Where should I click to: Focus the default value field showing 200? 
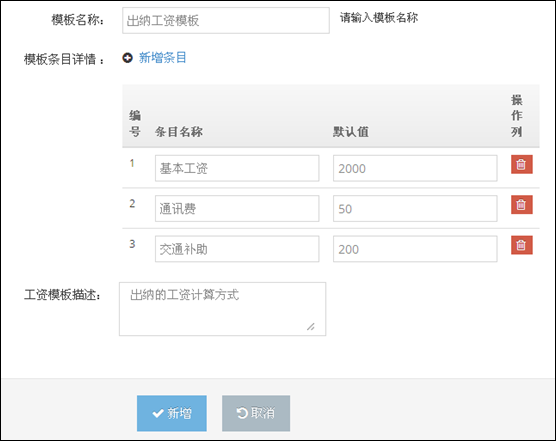point(415,249)
